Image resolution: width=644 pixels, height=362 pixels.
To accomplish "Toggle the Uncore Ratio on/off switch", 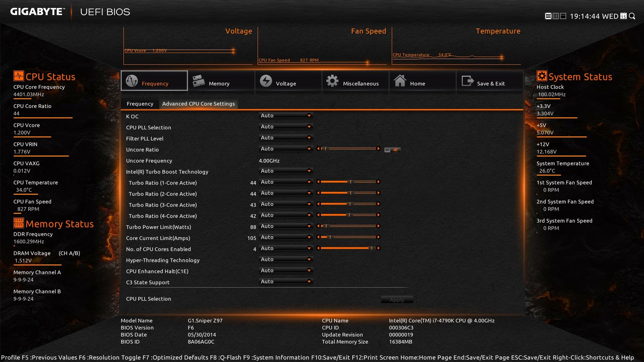I will 392,150.
